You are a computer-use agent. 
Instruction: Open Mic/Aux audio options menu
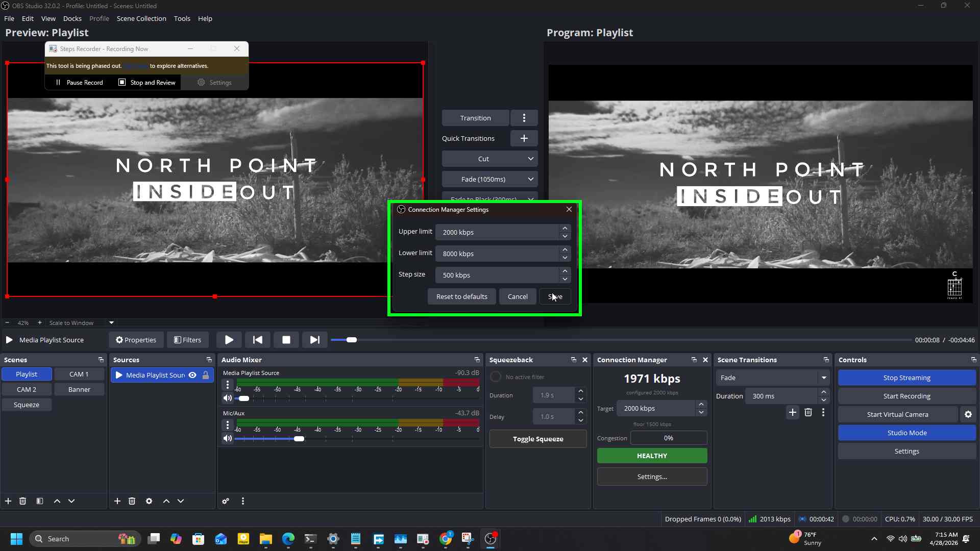click(228, 425)
